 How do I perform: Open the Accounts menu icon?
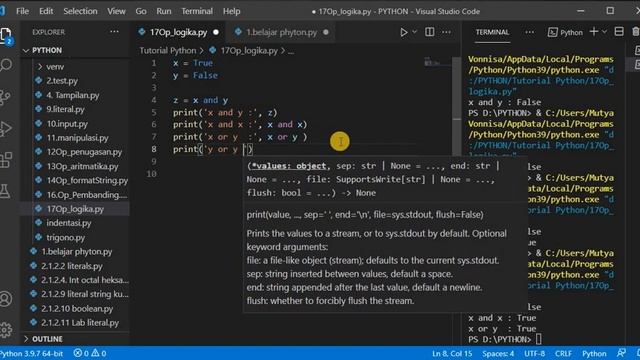coord(6,299)
